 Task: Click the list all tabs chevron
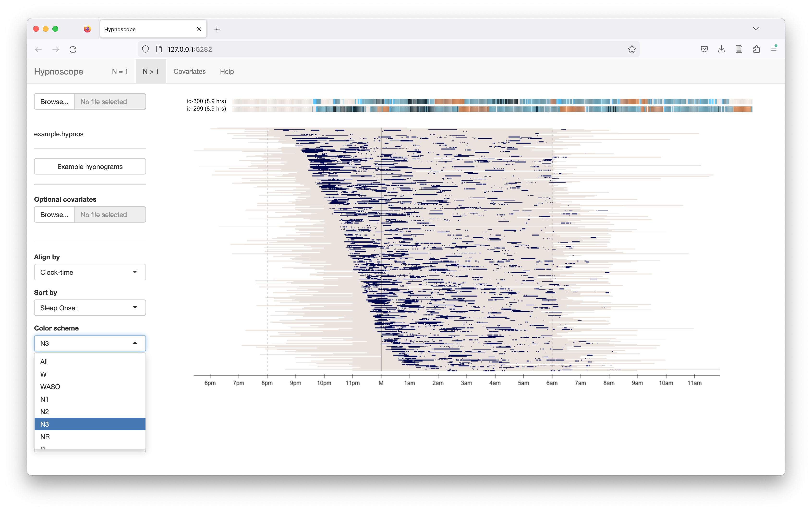coord(756,29)
